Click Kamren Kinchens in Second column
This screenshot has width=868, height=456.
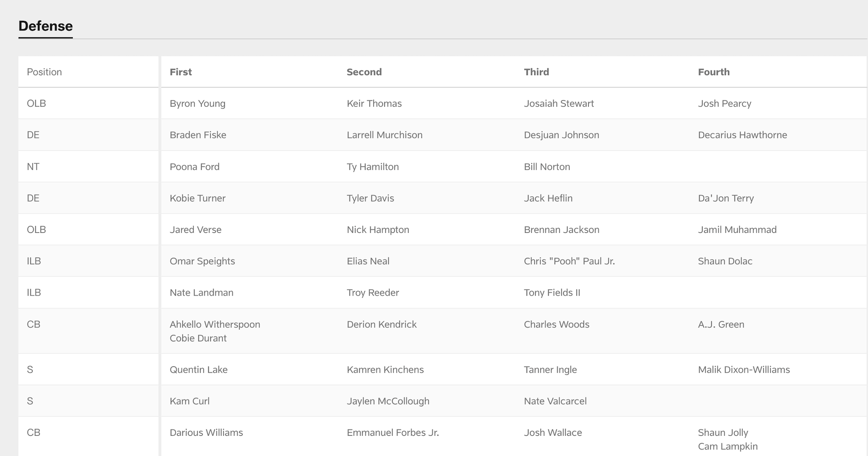pyautogui.click(x=385, y=370)
